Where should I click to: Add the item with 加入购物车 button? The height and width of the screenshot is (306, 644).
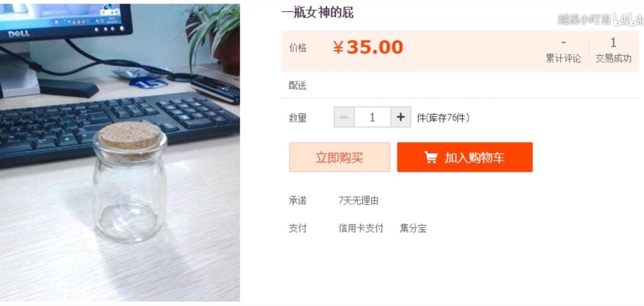tap(465, 158)
